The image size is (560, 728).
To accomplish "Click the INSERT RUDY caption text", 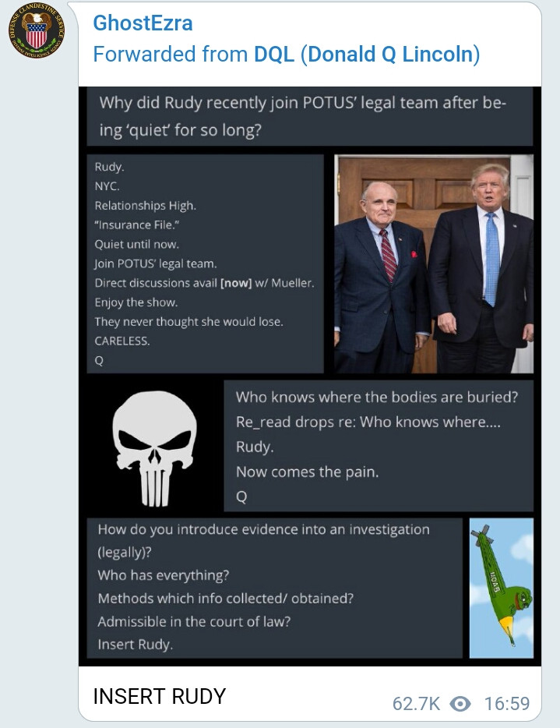I will coord(159,696).
